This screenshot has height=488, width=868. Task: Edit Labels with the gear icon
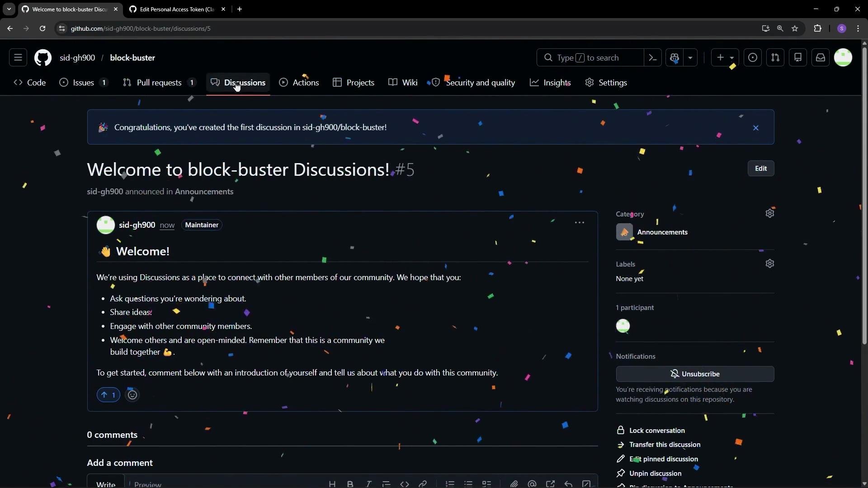pos(770,263)
